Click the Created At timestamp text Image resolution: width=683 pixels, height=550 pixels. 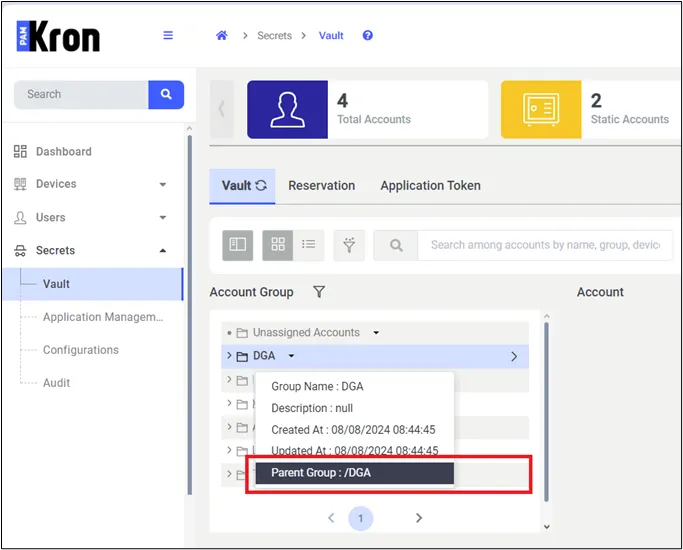click(x=353, y=430)
